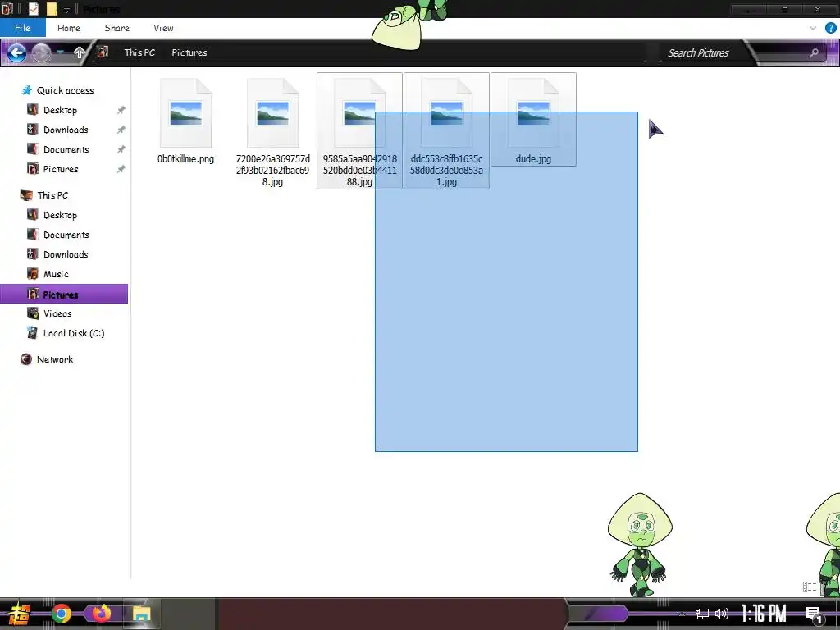The width and height of the screenshot is (840, 630).
Task: Open Desktop under Quick access
Action: 60,110
